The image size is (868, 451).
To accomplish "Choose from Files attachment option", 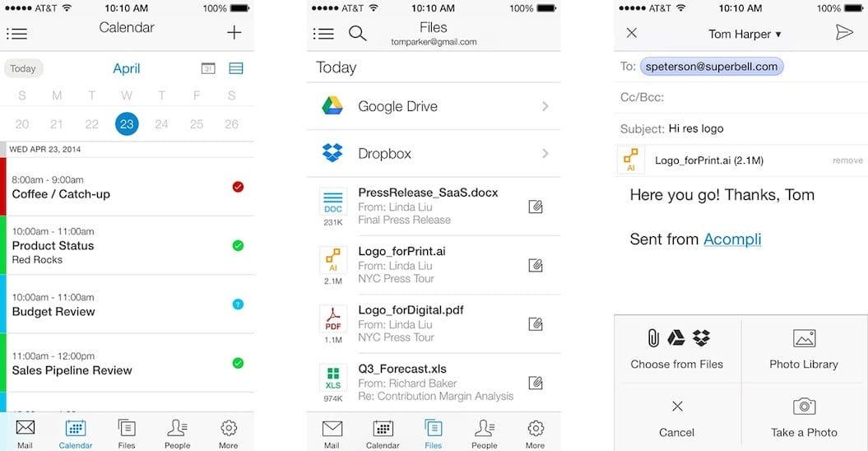I will pyautogui.click(x=677, y=349).
